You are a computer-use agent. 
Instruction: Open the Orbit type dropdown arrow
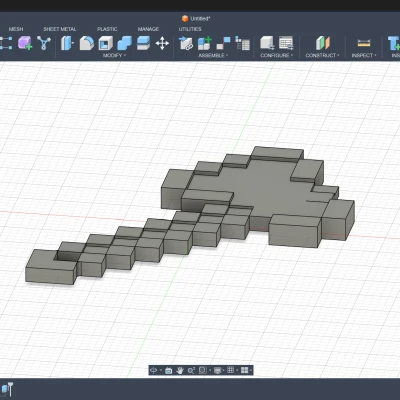[161, 370]
